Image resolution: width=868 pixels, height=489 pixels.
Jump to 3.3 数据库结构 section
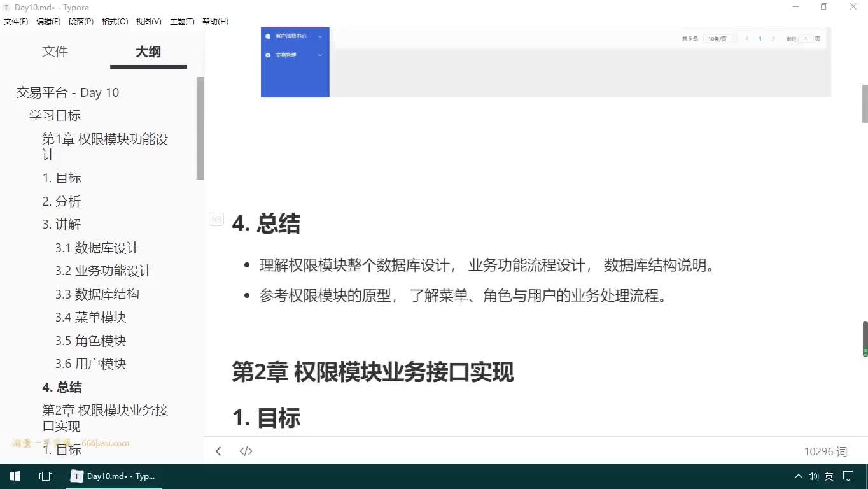(x=97, y=294)
